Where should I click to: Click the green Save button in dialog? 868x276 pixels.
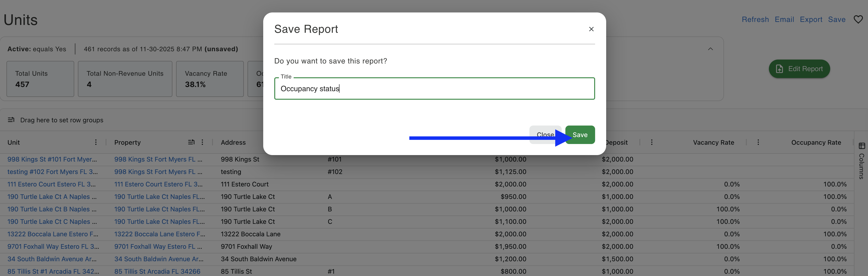tap(580, 135)
